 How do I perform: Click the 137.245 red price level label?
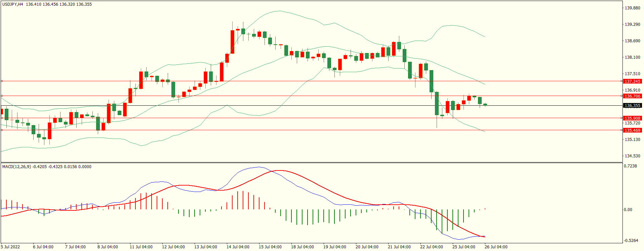(x=632, y=81)
